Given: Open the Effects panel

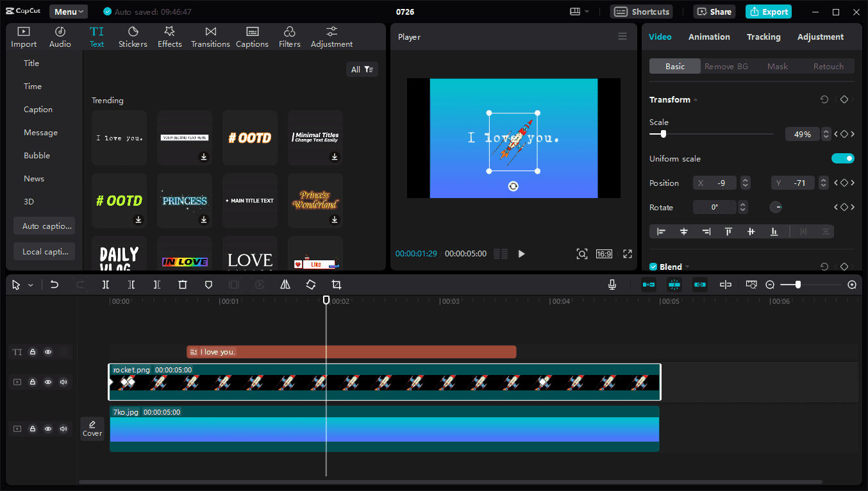Looking at the screenshot, I should [170, 37].
